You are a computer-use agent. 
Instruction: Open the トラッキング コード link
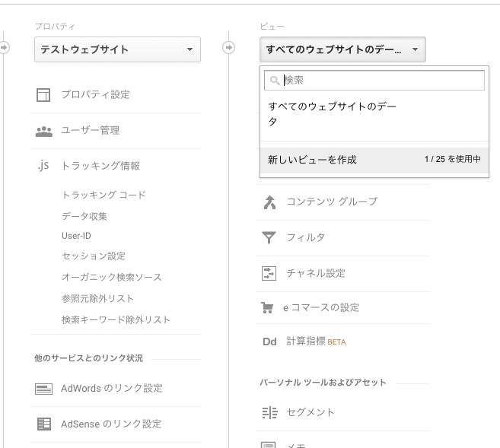104,195
